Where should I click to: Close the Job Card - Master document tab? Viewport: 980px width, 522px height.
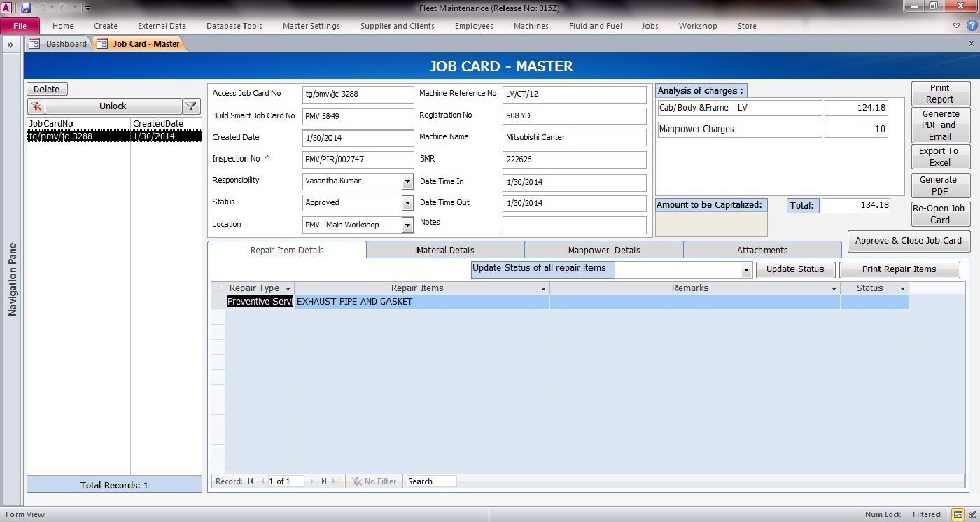pos(971,44)
